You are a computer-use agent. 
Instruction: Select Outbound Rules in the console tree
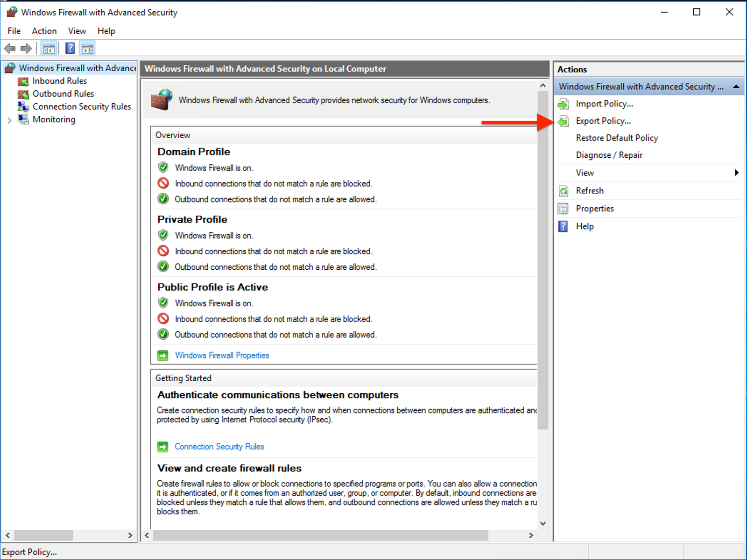click(63, 94)
